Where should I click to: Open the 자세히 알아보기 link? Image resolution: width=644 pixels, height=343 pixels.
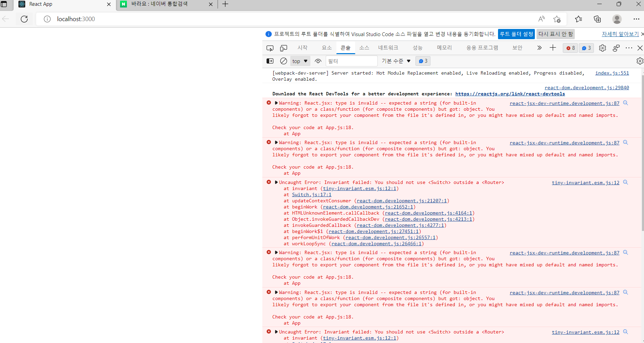tap(620, 34)
